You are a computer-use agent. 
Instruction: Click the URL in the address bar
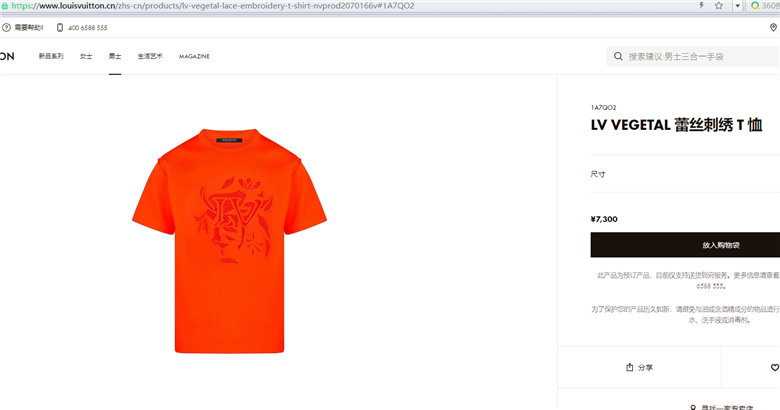[213, 6]
